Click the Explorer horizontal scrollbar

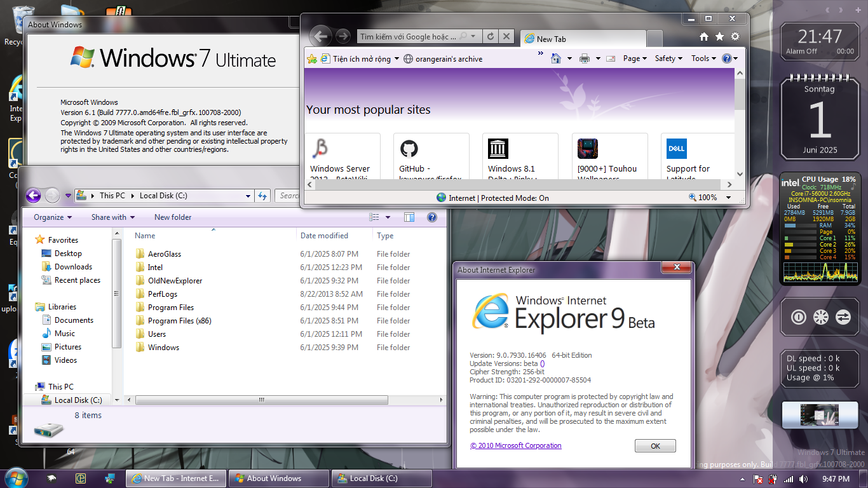tap(261, 400)
